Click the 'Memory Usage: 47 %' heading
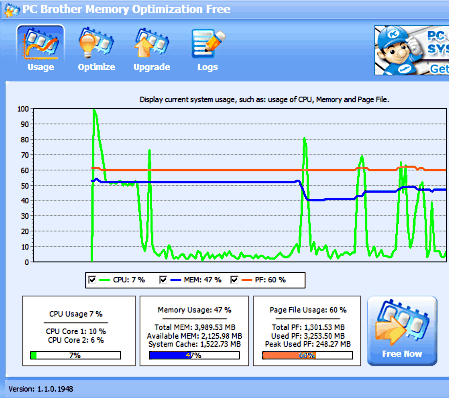The height and width of the screenshot is (398, 449). click(x=194, y=310)
